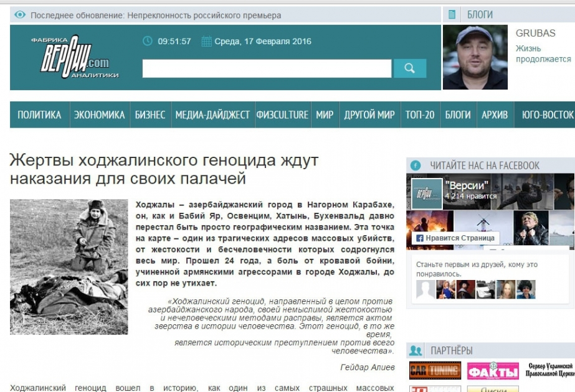Open the CAR TUNING partner banner

[435, 370]
